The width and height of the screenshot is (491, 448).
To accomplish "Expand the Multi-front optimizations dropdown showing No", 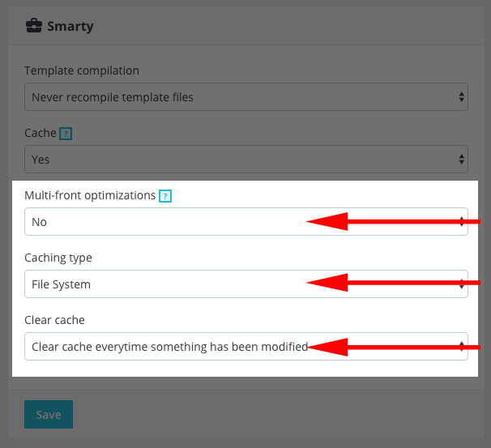I will click(x=162, y=222).
